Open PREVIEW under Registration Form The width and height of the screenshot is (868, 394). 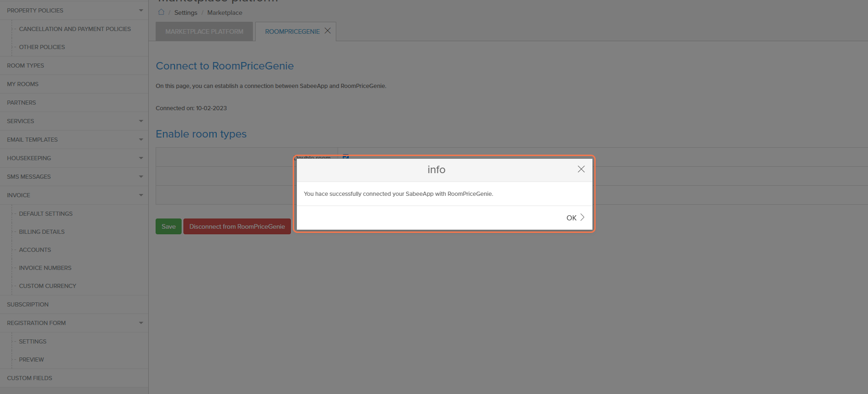click(31, 359)
